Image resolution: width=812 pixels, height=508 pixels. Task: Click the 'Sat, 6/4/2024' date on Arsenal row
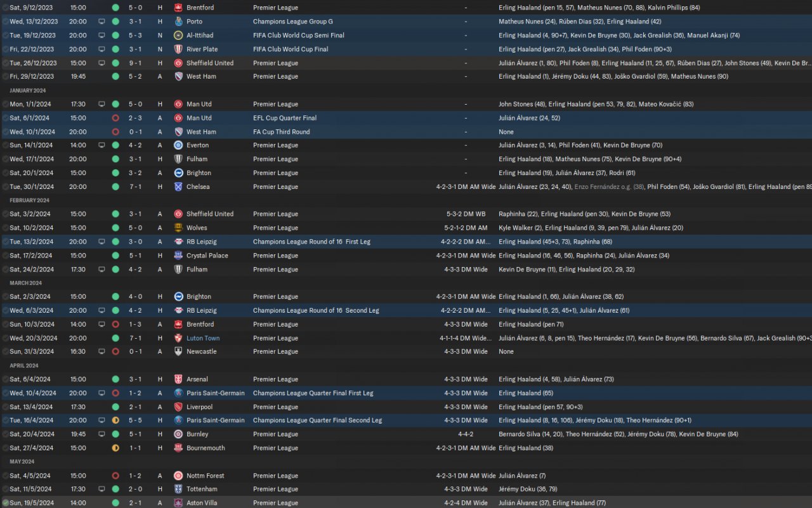30,379
